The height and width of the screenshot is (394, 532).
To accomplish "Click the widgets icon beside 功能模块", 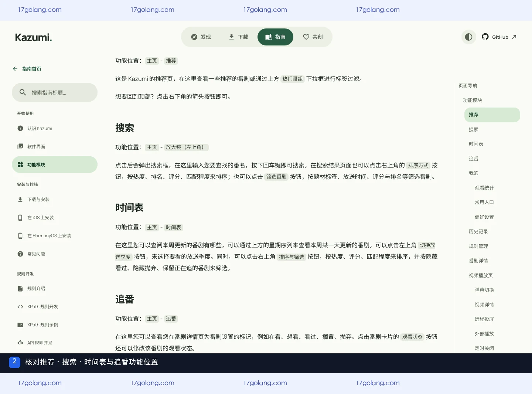I will 20,164.
